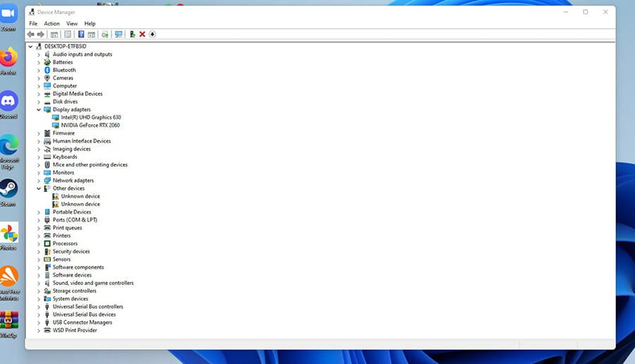Click the green Update device driver icon
This screenshot has width=635, height=364.
132,35
